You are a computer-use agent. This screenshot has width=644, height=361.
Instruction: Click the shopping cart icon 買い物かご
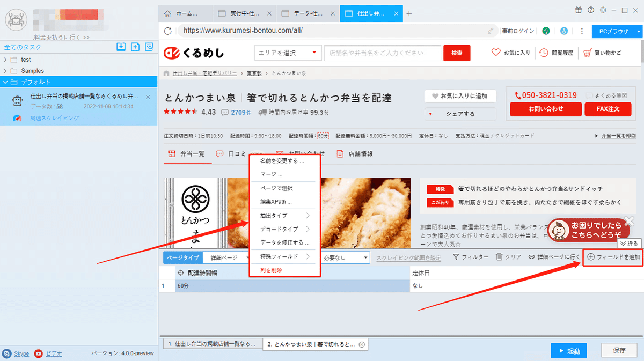pos(588,53)
